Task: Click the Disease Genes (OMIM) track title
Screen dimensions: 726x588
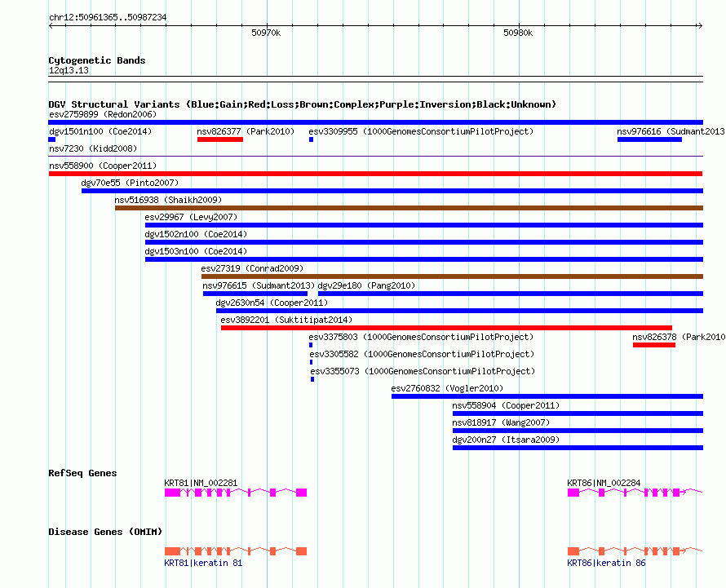Action: tap(105, 532)
